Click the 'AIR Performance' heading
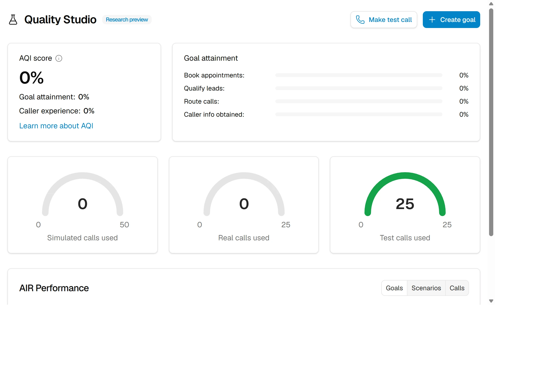 (54, 288)
